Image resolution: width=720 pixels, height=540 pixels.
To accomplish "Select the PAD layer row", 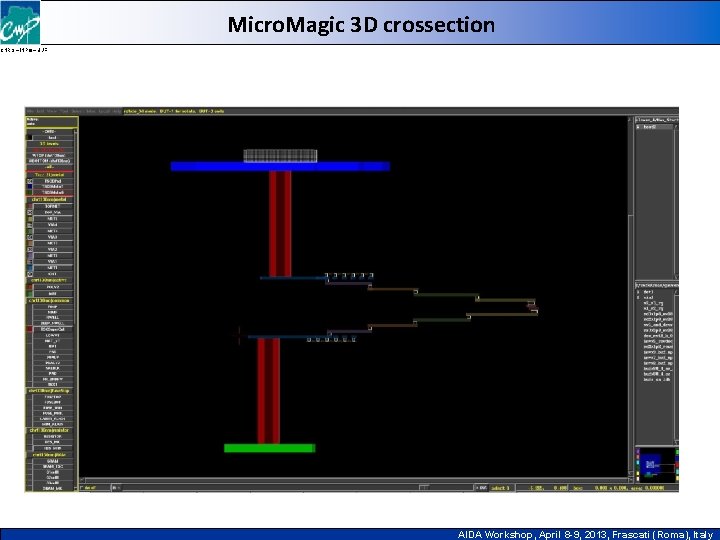I will 52,373.
